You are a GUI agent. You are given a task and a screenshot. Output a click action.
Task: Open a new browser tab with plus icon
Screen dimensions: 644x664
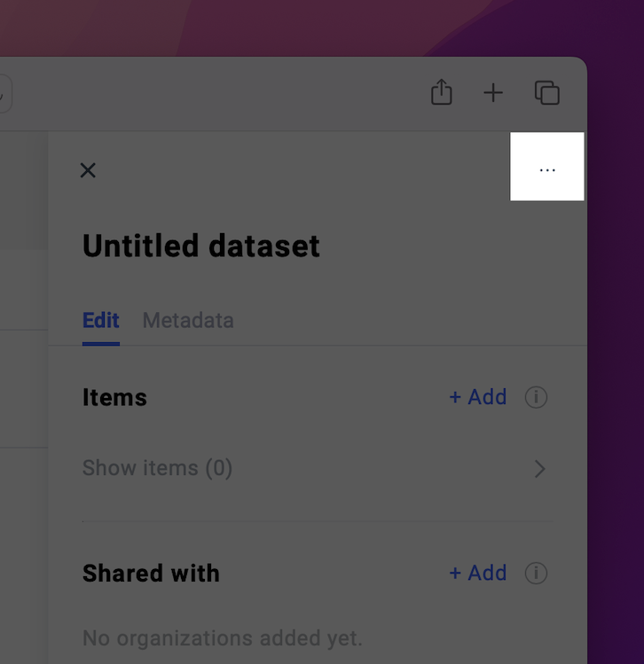pyautogui.click(x=493, y=93)
